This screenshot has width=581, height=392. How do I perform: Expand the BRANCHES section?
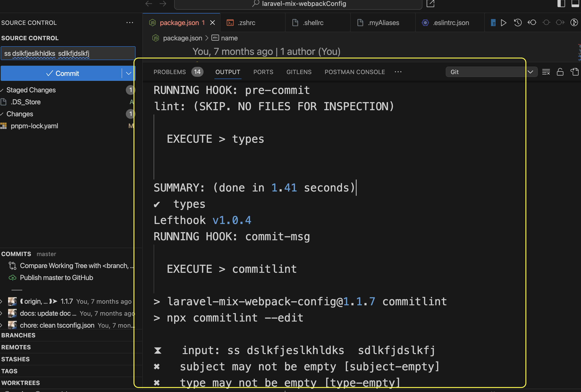[x=18, y=335]
